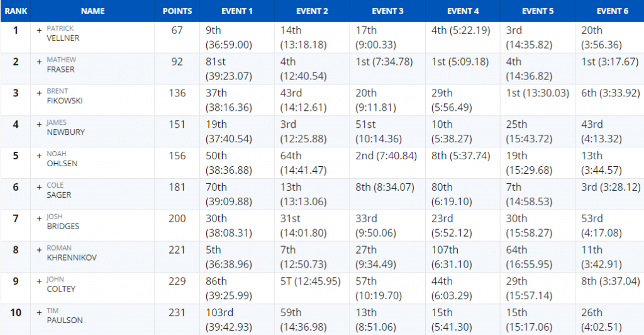This screenshot has width=644, height=335.
Task: Expand Cole Sager's row plus icon
Action: pyautogui.click(x=40, y=188)
